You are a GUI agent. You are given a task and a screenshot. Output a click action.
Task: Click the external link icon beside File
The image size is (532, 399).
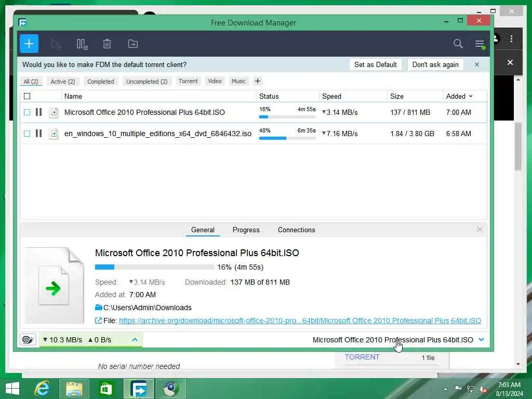pyautogui.click(x=98, y=321)
